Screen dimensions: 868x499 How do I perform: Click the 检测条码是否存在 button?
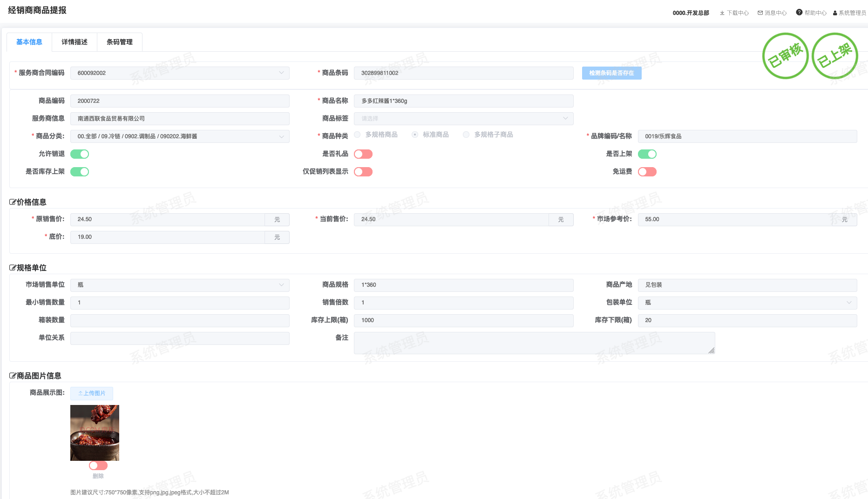611,73
